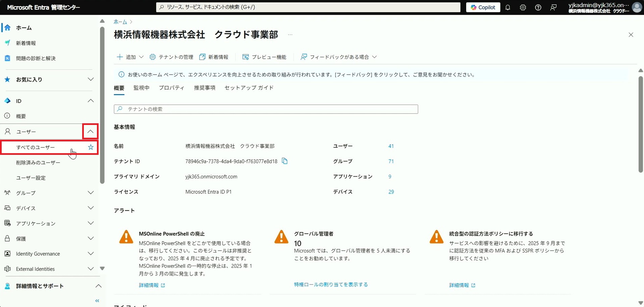Click the デバイス icon in sidebar
644x307 pixels.
tap(7, 208)
